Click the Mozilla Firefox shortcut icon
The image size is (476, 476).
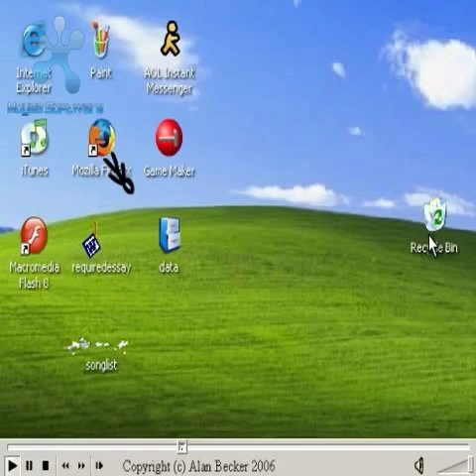[x=102, y=138]
